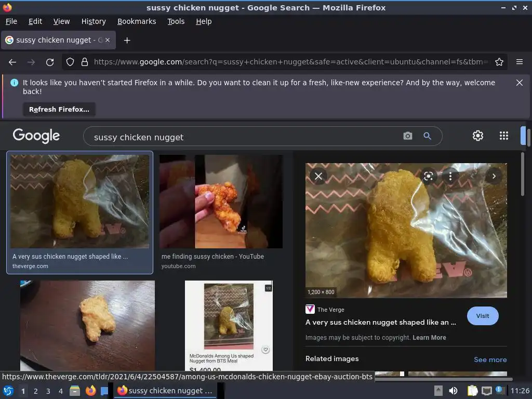Select the nugget on wooden table thumbnail
Screen dimensions: 532x399
[87, 325]
